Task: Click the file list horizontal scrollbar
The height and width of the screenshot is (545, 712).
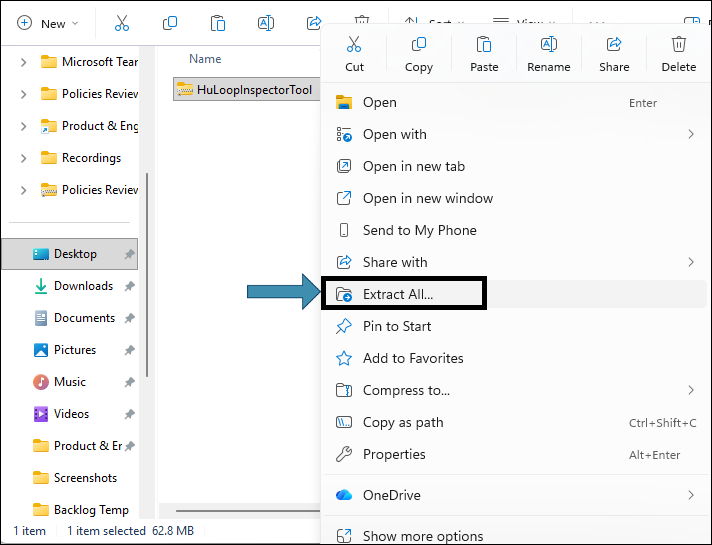Action: [248, 511]
